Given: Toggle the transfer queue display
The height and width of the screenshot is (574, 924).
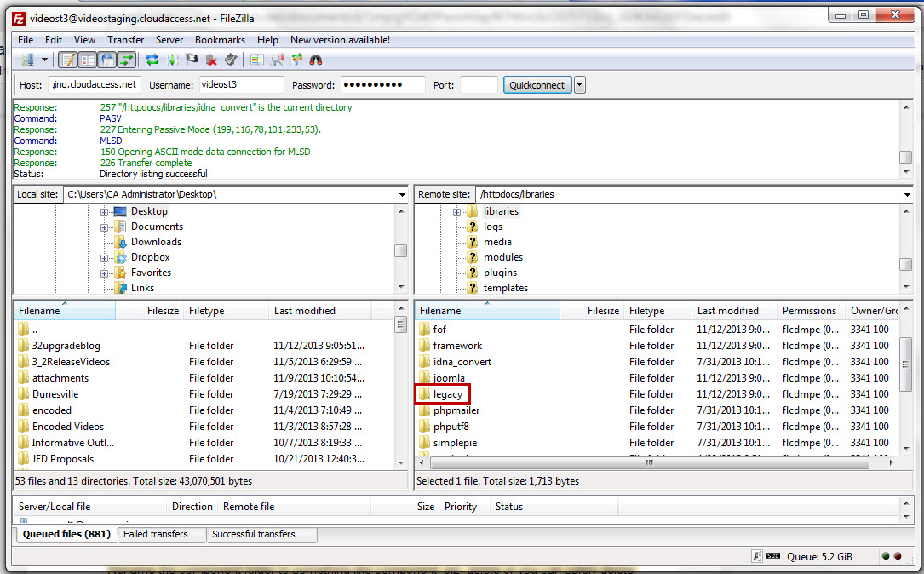Looking at the screenshot, I should point(127,60).
